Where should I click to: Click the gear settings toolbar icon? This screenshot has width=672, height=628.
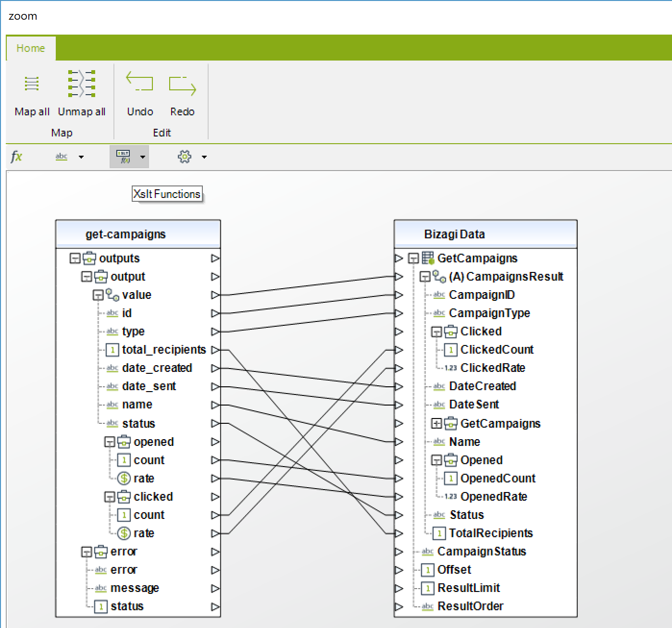pos(185,157)
